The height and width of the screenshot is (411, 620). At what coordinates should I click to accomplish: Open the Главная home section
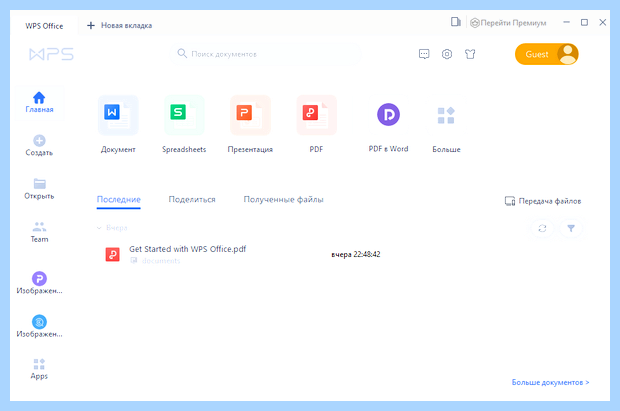click(39, 102)
